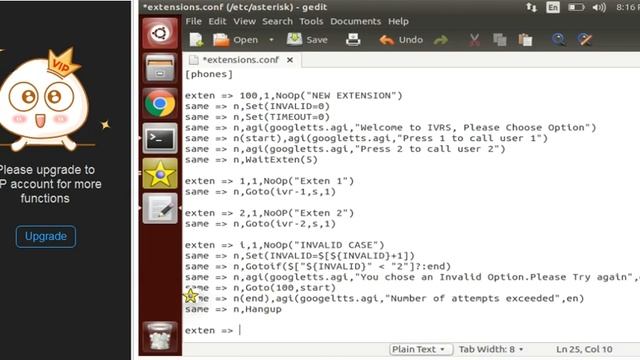Open the Documents menu
Viewport: 640px width, 360px height.
coord(356,21)
